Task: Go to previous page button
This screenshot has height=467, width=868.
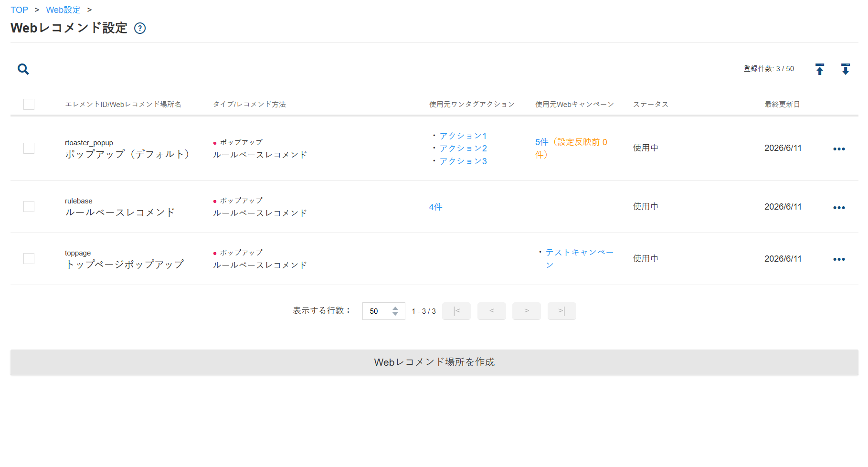Action: tap(492, 311)
